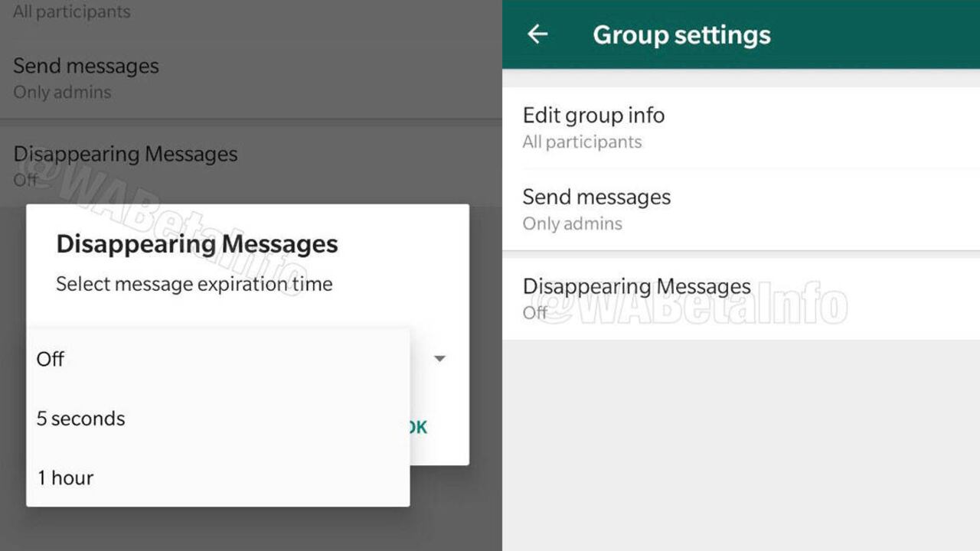The image size is (980, 551).
Task: Open Disappearing Messages in Group settings panel
Action: coord(636,287)
